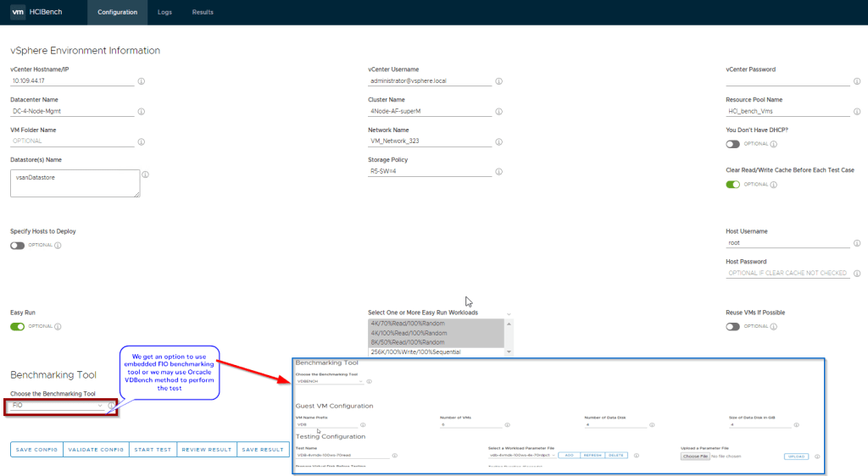This screenshot has width=868, height=476.
Task: Click info icon beside vCenter Hostname/IP field
Action: tap(141, 82)
